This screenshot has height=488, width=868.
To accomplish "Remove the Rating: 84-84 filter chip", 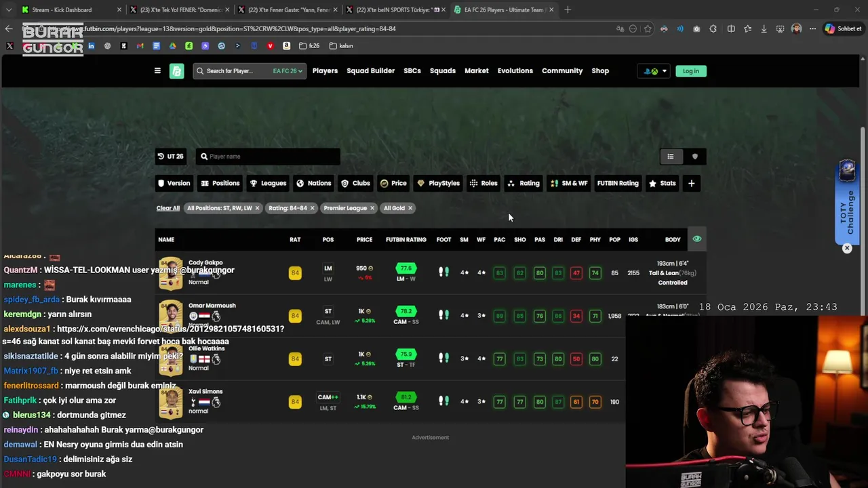I will coord(312,208).
